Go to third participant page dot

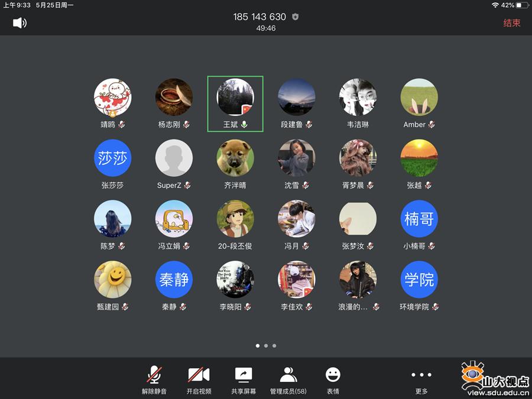[274, 346]
